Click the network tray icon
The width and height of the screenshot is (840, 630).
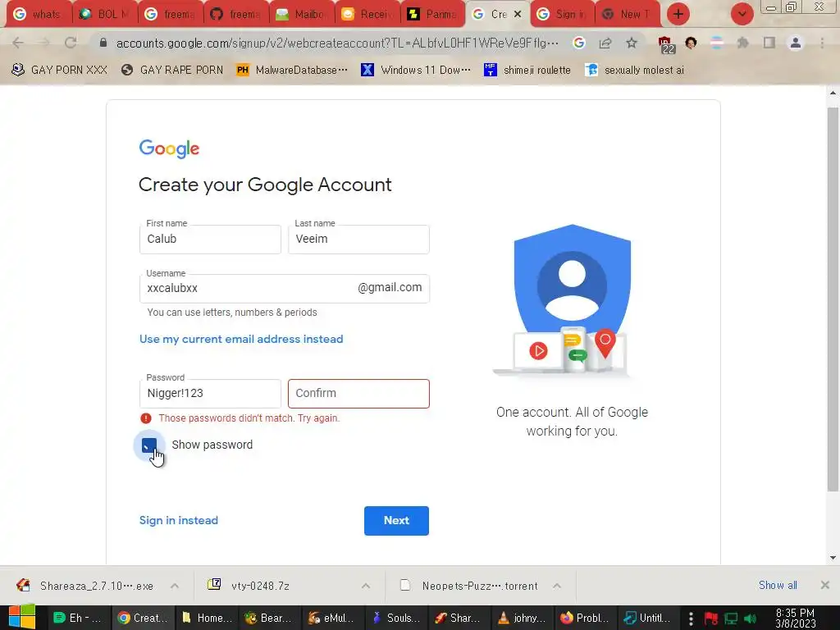(x=731, y=619)
